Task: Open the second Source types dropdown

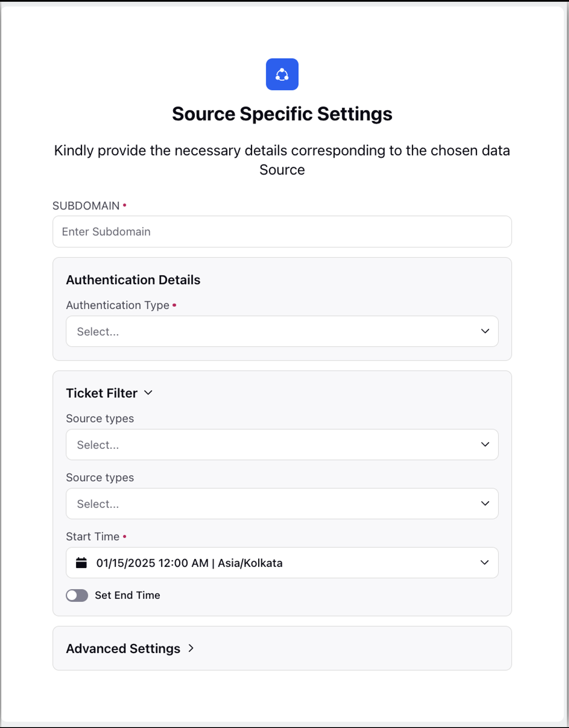Action: 282,503
